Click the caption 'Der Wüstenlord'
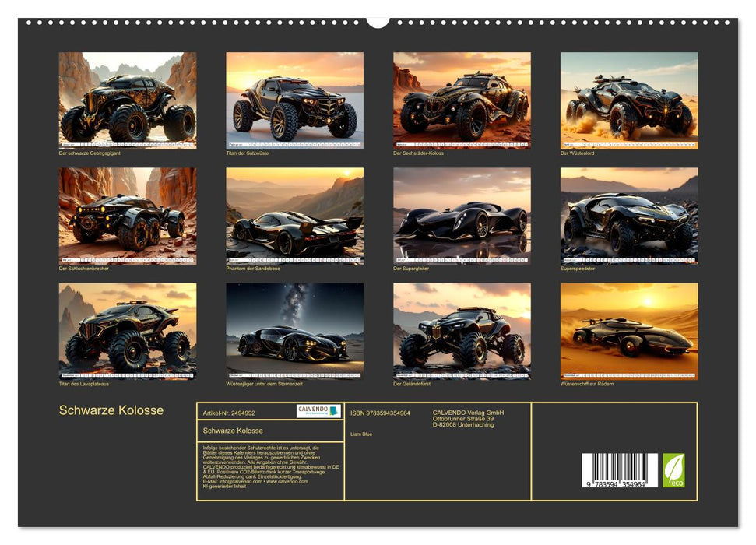 point(578,153)
